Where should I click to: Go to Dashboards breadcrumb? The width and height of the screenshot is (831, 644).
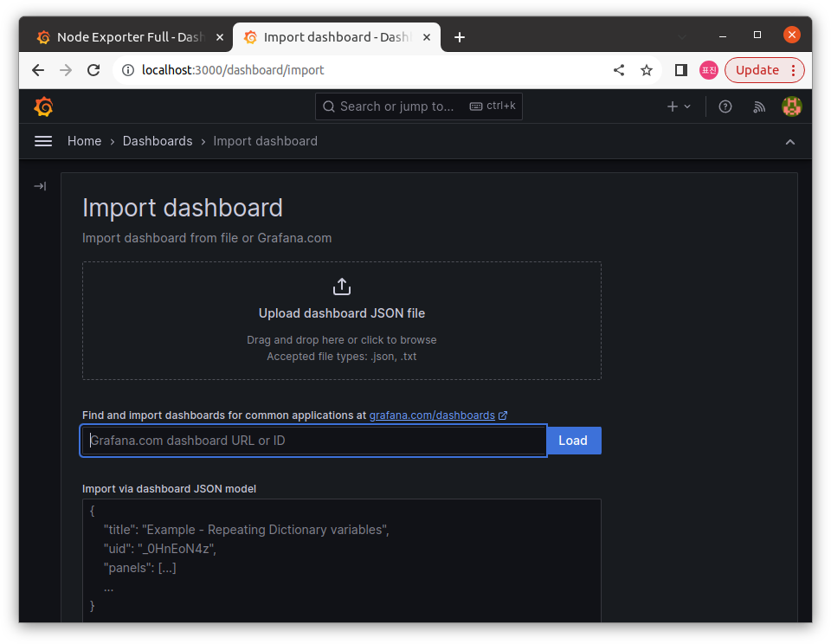tap(158, 141)
